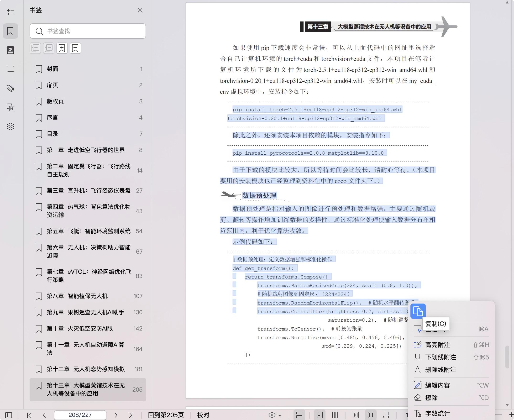The height and width of the screenshot is (420, 514).
Task: Jump to 第一章 走进低空飞行器的世界
Action: (88, 150)
